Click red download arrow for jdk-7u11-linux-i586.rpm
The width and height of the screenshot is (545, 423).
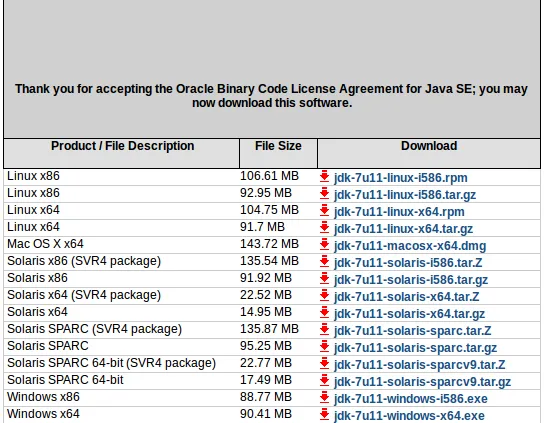pyautogui.click(x=324, y=176)
